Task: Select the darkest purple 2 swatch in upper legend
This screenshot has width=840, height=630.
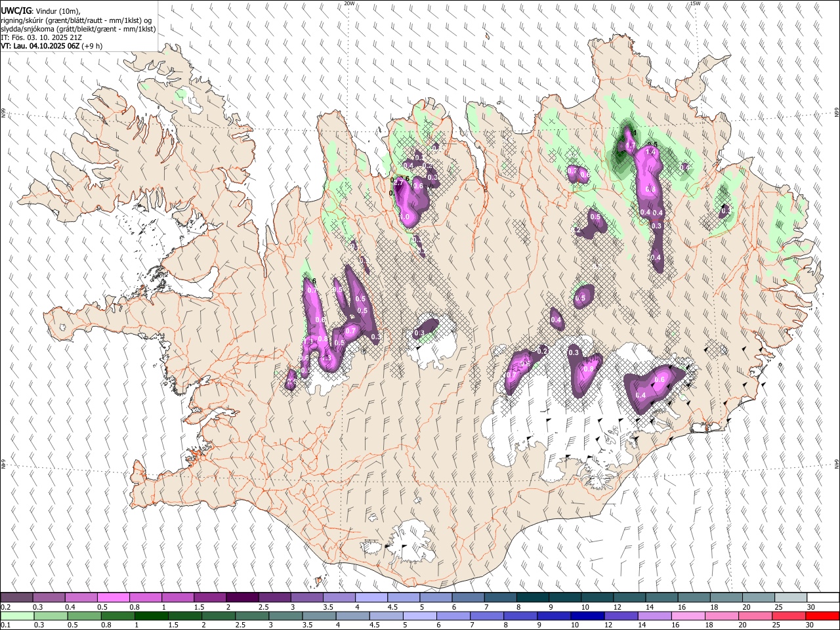Action: click(x=242, y=598)
